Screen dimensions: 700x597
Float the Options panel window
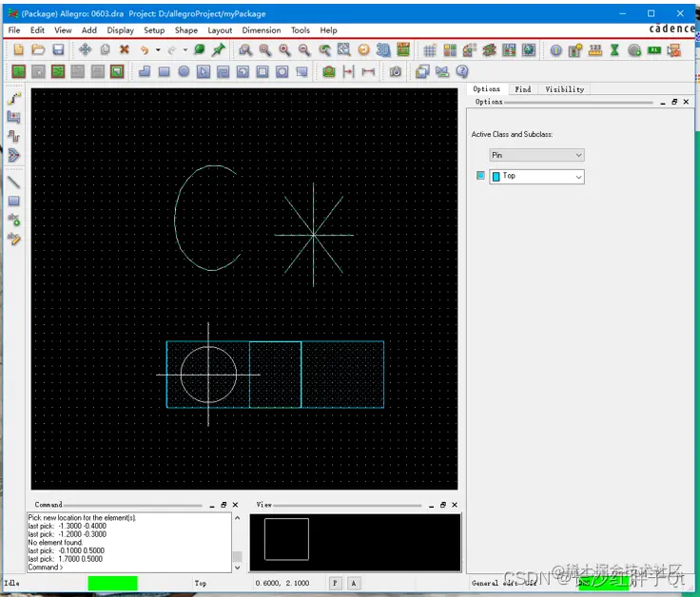click(674, 102)
